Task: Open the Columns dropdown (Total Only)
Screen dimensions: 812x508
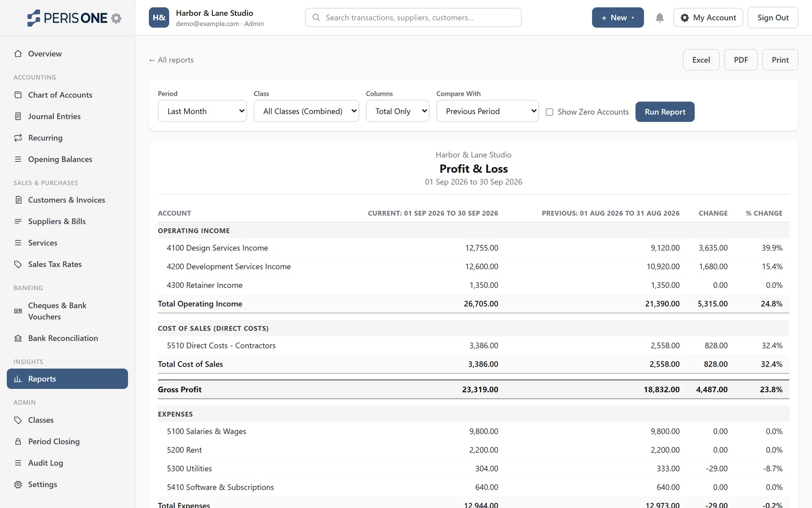Action: coord(397,111)
